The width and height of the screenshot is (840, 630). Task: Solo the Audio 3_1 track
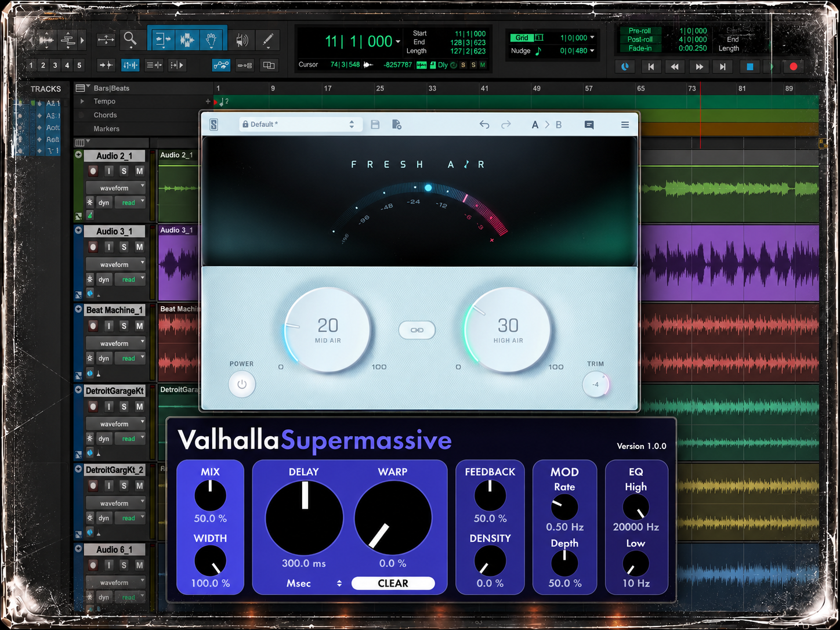click(x=124, y=247)
